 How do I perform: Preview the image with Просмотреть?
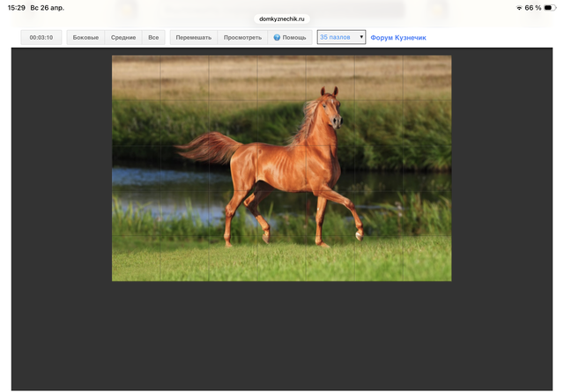(242, 38)
